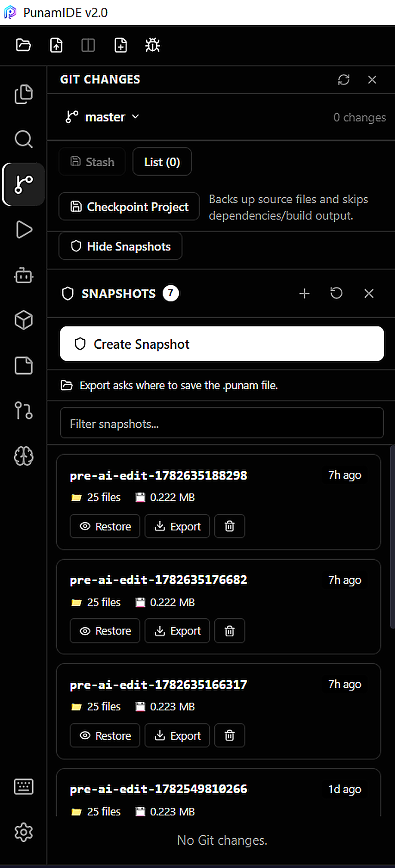Click the Checkpoint Project button

[129, 207]
